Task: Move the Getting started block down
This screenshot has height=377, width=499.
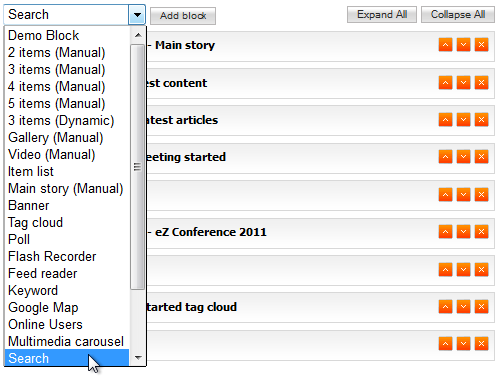Action: click(x=463, y=157)
